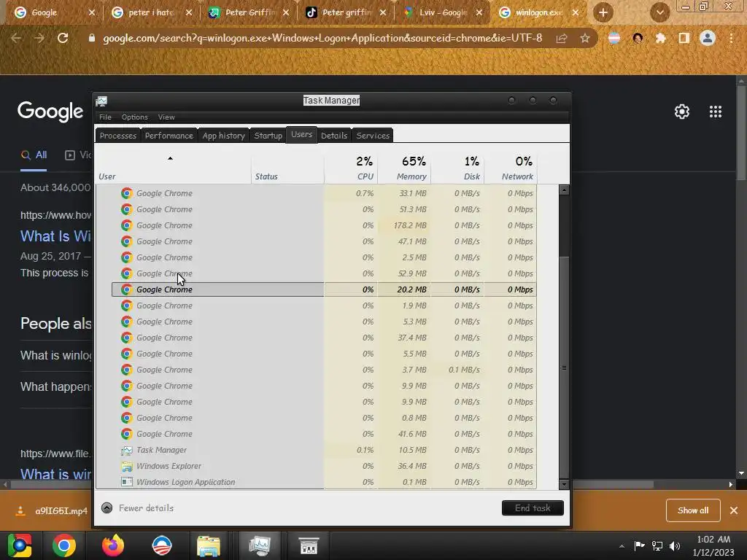
Task: Sort by the Disk column header
Action: point(457,169)
